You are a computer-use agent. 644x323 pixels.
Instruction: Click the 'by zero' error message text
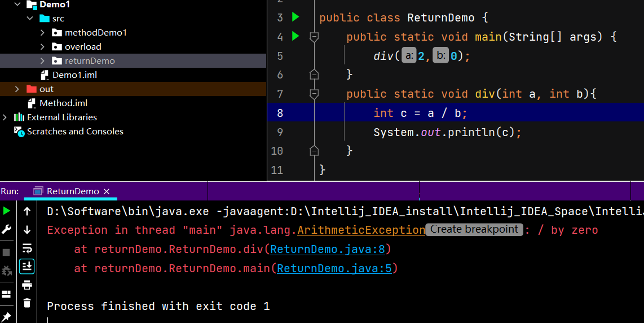coord(575,230)
